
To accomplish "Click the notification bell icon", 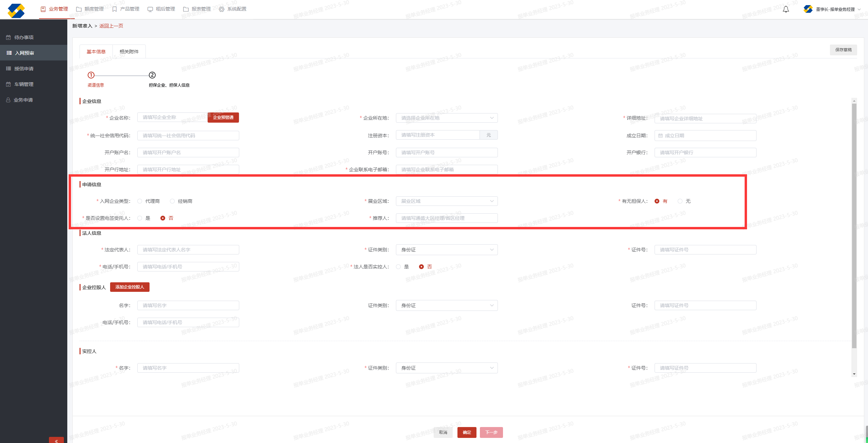I will pos(786,10).
